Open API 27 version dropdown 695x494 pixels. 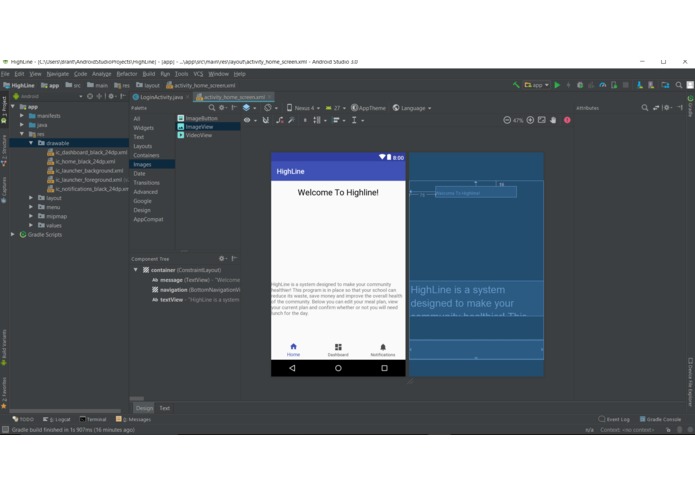[336, 108]
